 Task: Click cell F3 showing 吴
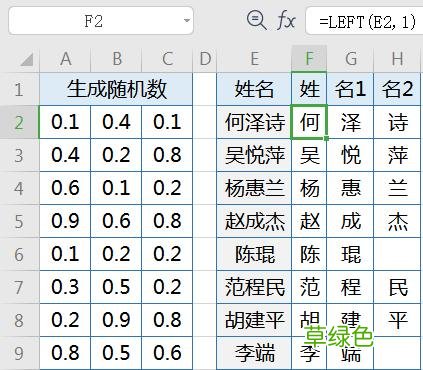tap(309, 155)
